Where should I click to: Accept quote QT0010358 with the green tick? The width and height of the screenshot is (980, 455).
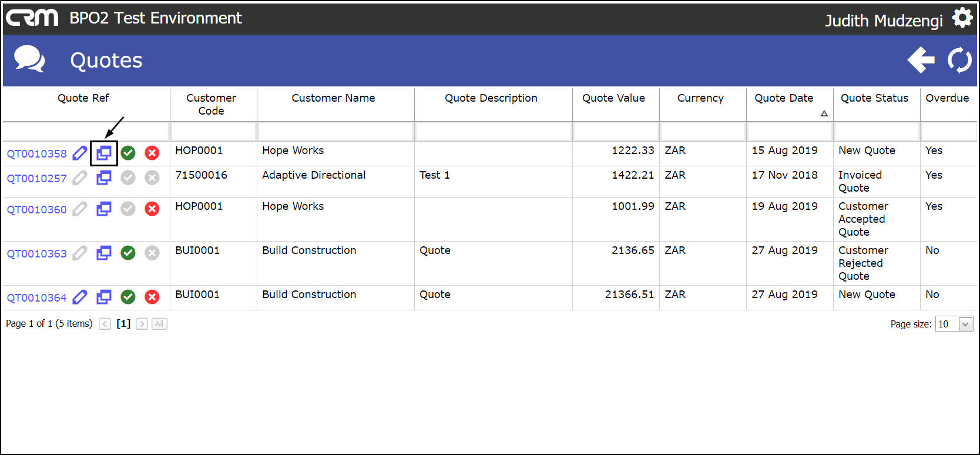(x=128, y=153)
